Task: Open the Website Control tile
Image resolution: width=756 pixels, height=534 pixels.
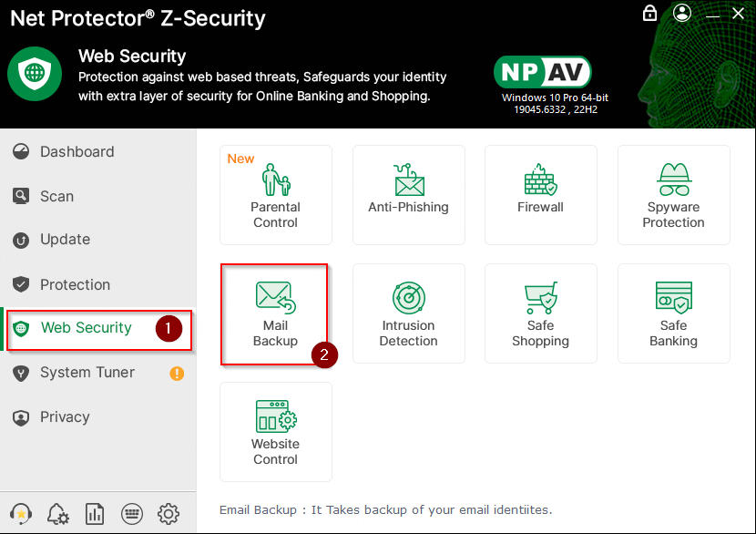Action: coord(275,432)
